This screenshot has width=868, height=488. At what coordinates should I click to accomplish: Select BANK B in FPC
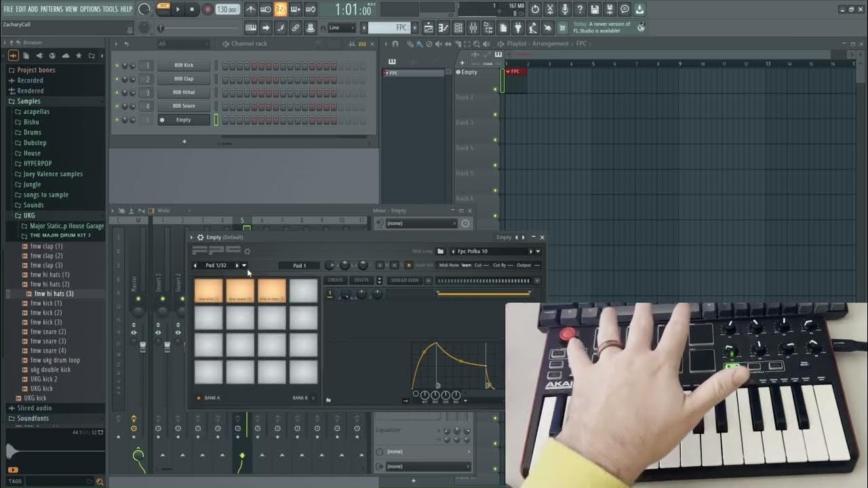[x=303, y=399]
